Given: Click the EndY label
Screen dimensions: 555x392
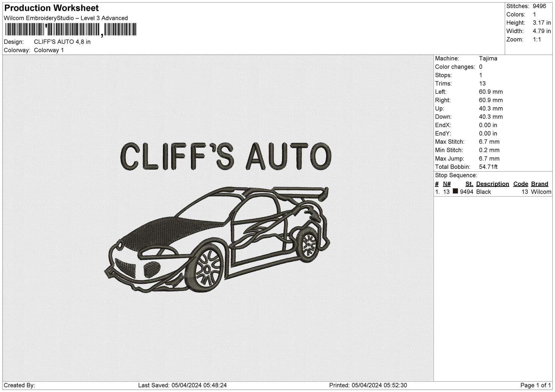Looking at the screenshot, I should click(443, 134).
